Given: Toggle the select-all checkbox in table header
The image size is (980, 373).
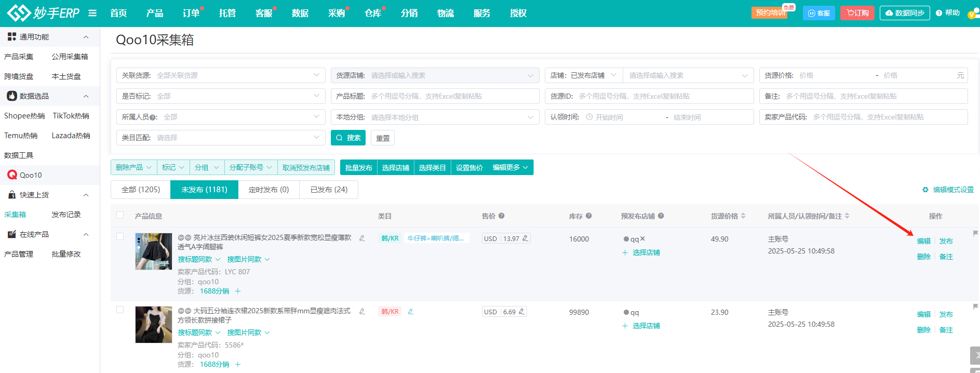Looking at the screenshot, I should pyautogui.click(x=120, y=216).
